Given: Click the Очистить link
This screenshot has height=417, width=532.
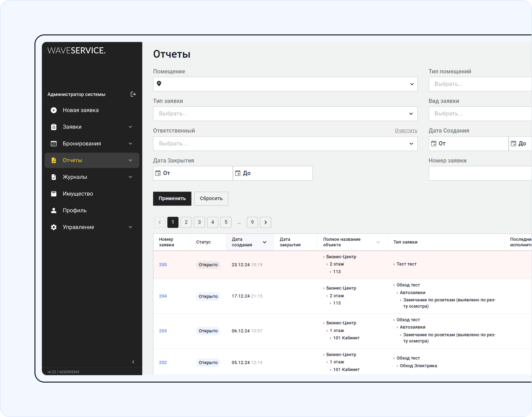Looking at the screenshot, I should (x=406, y=131).
